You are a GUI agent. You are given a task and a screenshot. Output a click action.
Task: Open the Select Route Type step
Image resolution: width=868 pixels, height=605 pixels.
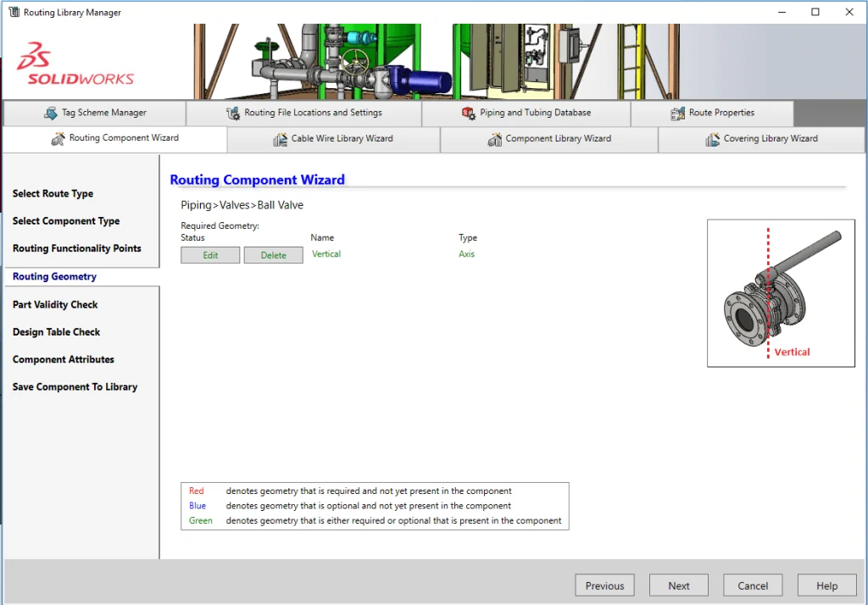53,194
